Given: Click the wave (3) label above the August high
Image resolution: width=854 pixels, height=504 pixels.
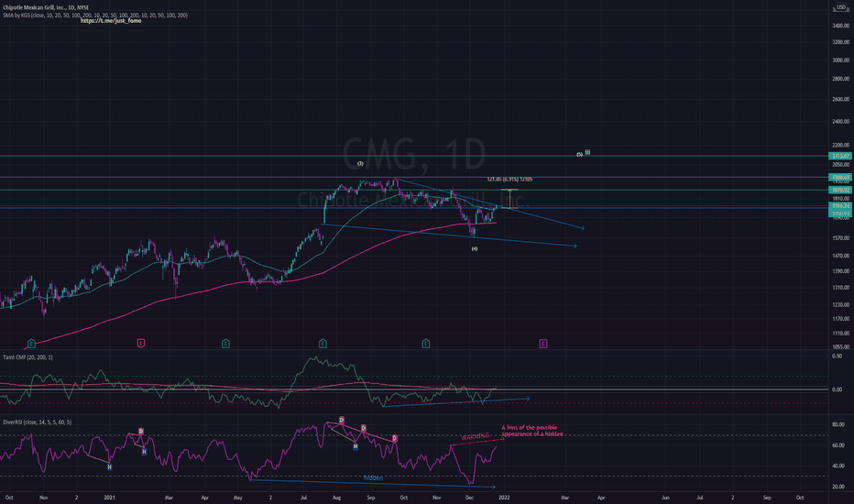Looking at the screenshot, I should point(360,163).
